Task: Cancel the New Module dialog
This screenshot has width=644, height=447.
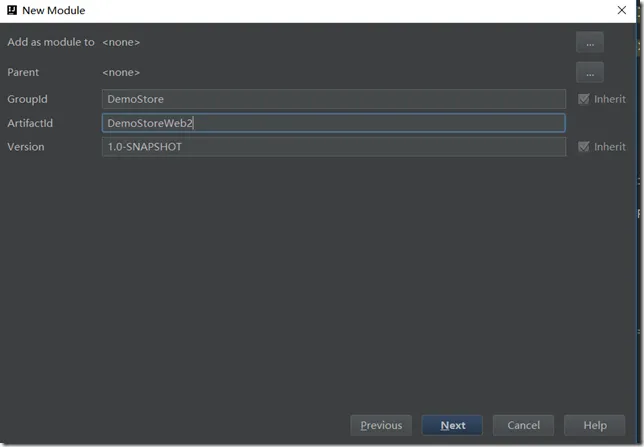Action: [x=523, y=425]
